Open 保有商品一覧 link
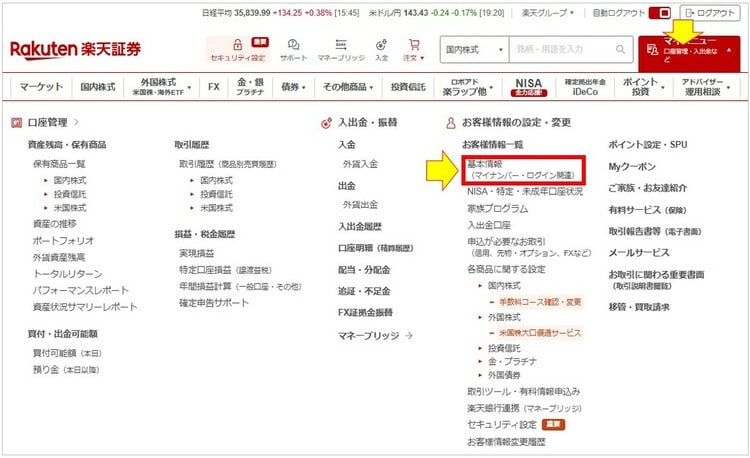This screenshot has height=458, width=750. pos(59,164)
